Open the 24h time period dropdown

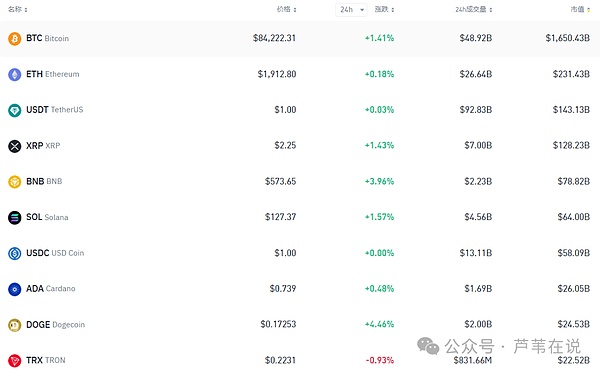click(351, 10)
